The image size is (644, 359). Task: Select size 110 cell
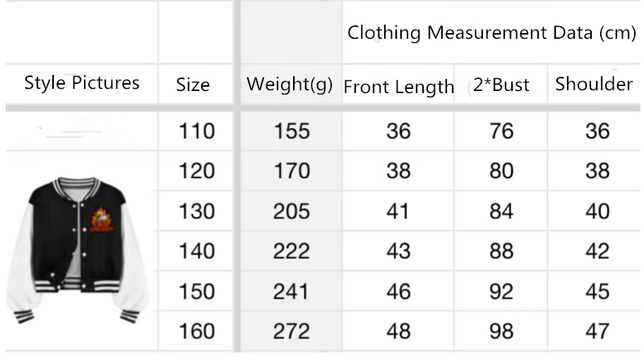click(x=196, y=131)
